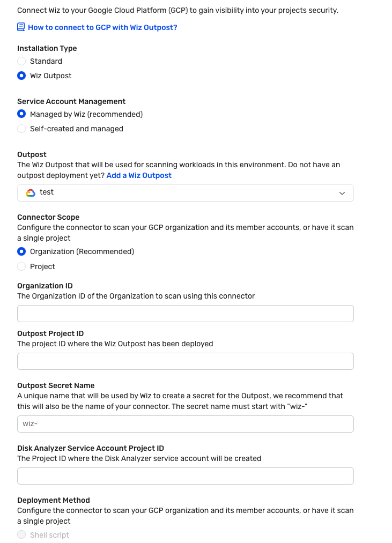Click the book icon beside the how-to link
392x543 pixels.
pyautogui.click(x=21, y=27)
